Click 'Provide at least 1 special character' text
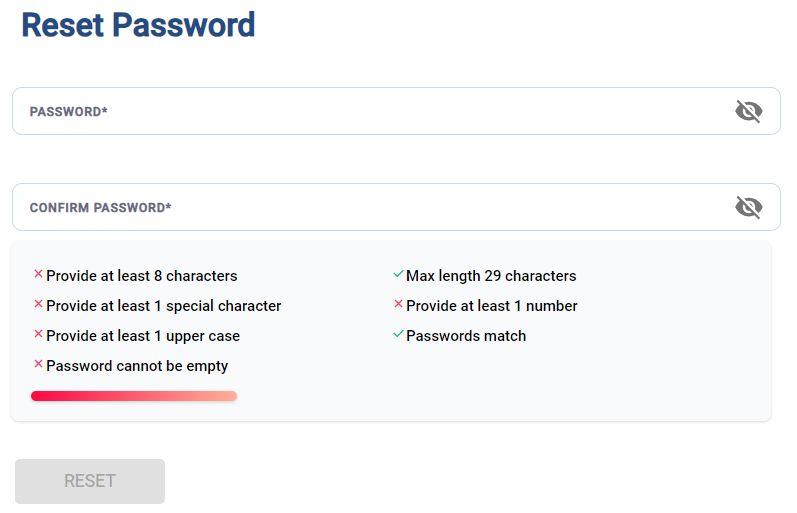 164,306
